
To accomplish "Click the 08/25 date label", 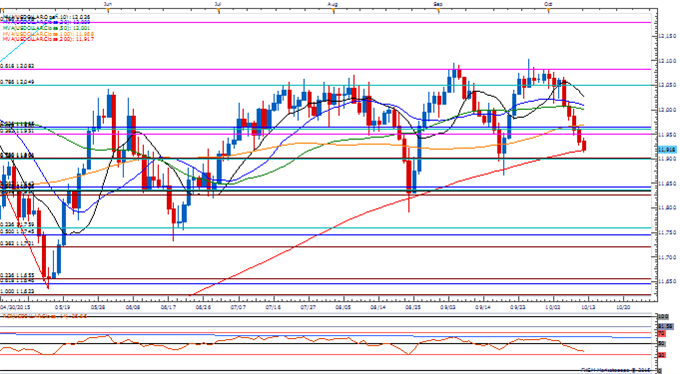I will point(413,307).
